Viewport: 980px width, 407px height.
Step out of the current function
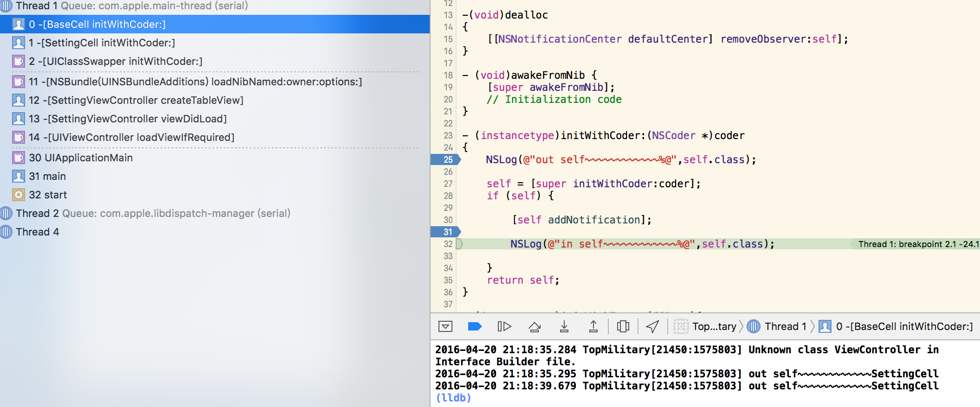(593, 326)
